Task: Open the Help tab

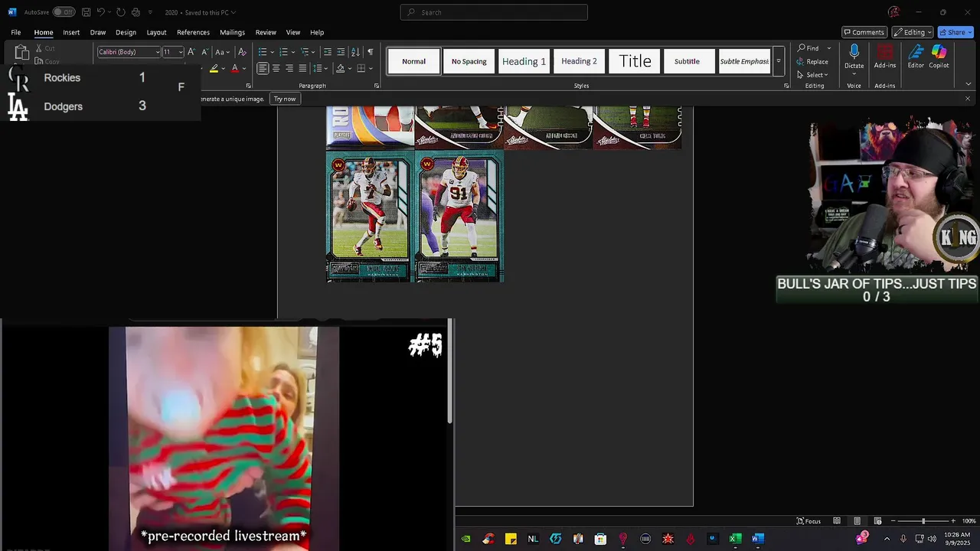Action: [317, 32]
